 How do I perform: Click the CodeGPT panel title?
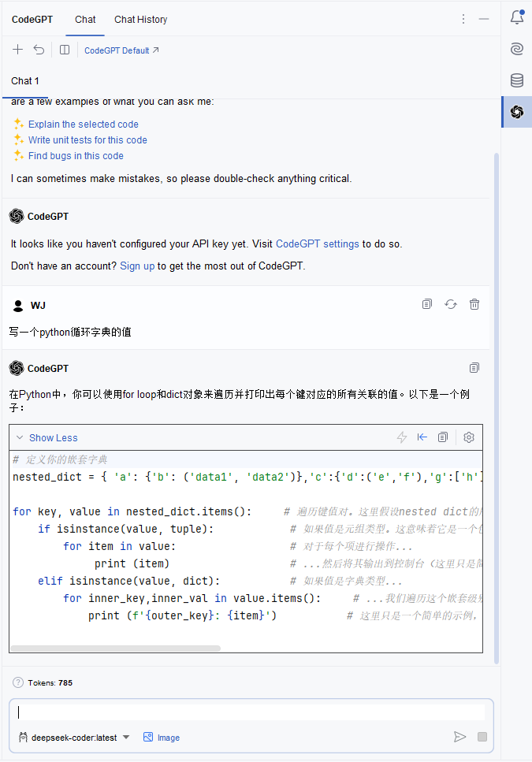pos(32,20)
